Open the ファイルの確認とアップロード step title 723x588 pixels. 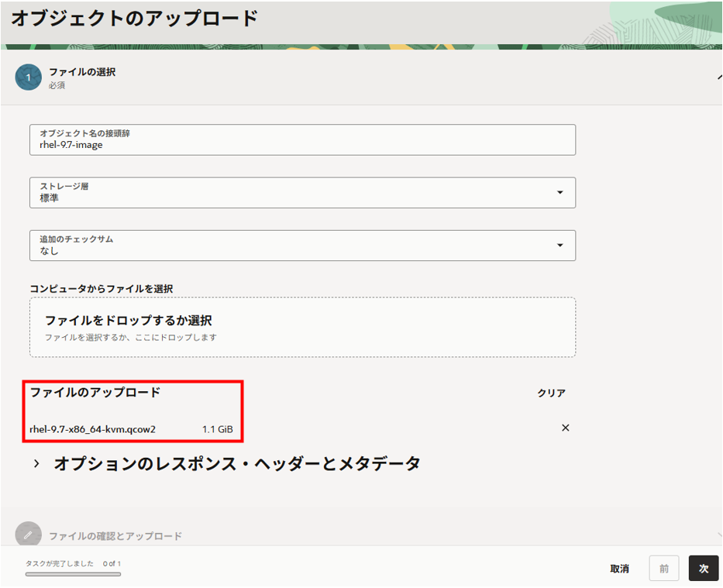pyautogui.click(x=115, y=536)
